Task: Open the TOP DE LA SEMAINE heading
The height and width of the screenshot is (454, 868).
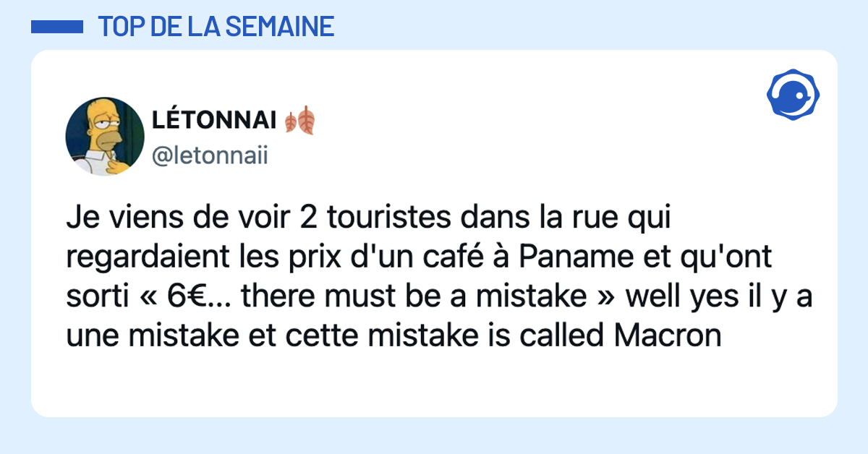Action: click(x=216, y=27)
